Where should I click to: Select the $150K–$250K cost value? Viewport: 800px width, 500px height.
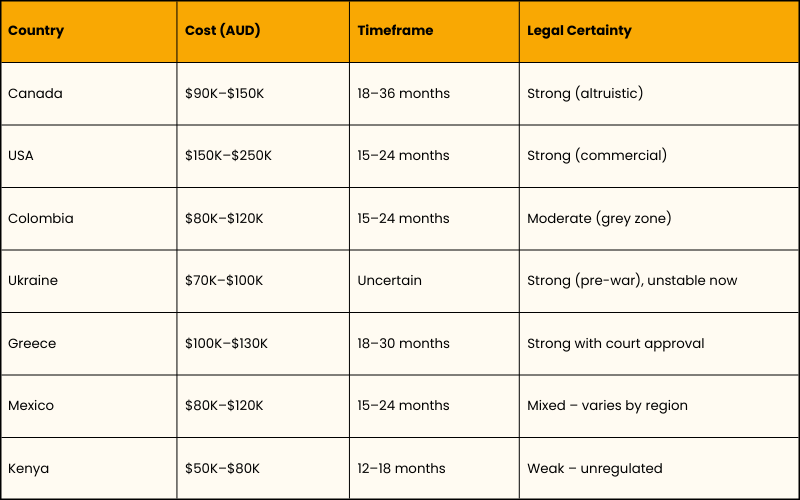coord(228,155)
